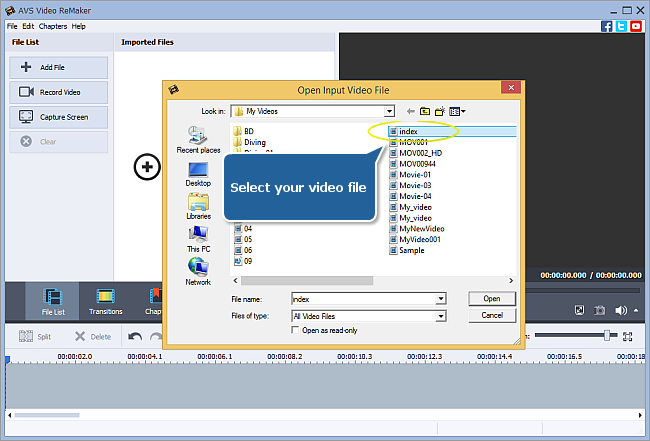
Task: Click the Cancel button
Action: point(492,315)
